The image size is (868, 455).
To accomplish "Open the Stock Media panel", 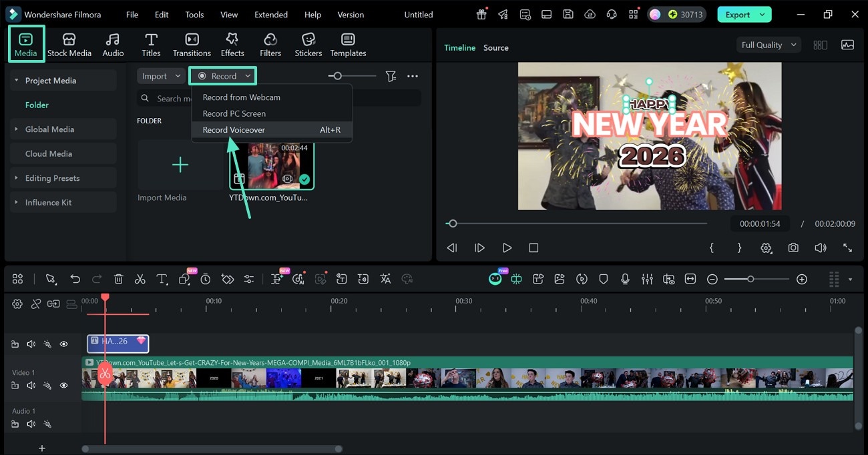I will pos(69,45).
